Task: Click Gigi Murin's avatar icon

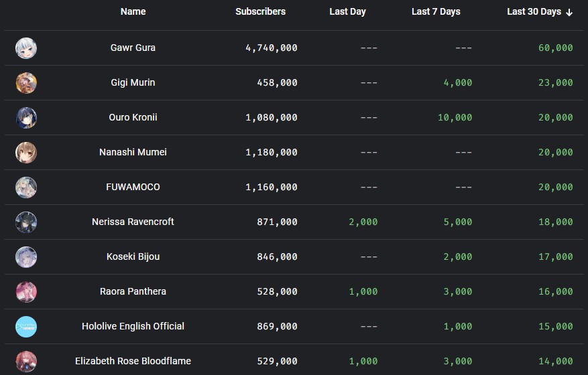Action: pyautogui.click(x=26, y=83)
